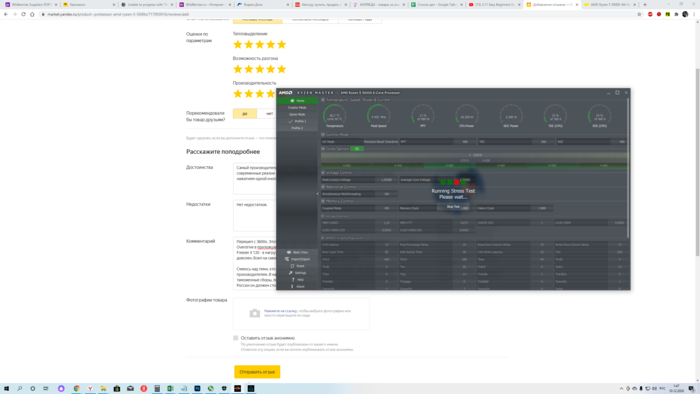Screen dimensions: 700x394
Task: Check 'Оставить отзыв анонимно' checkbox
Action: tap(236, 338)
